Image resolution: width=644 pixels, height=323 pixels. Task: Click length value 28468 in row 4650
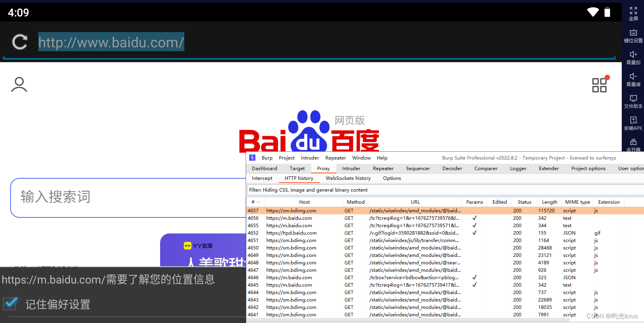pos(545,248)
